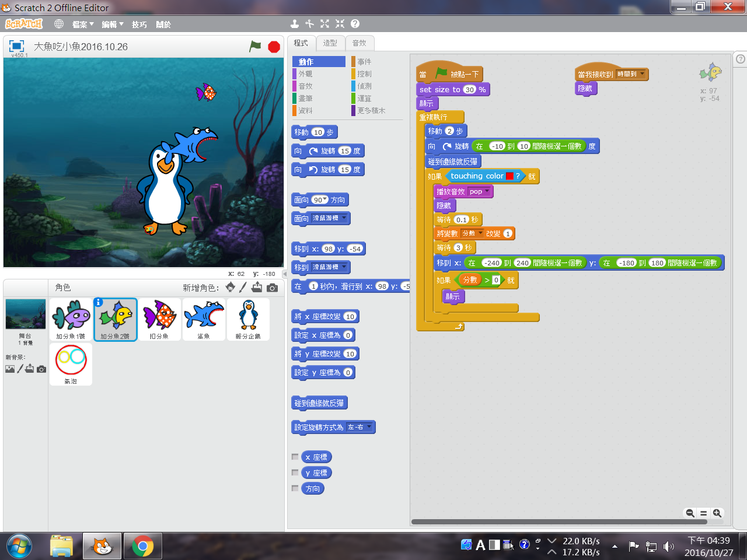Add new sprite from camera icon

[272, 288]
